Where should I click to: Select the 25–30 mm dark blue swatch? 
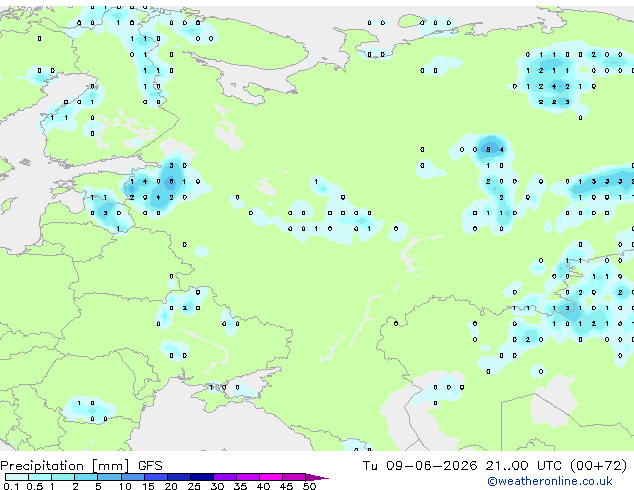coord(202,477)
